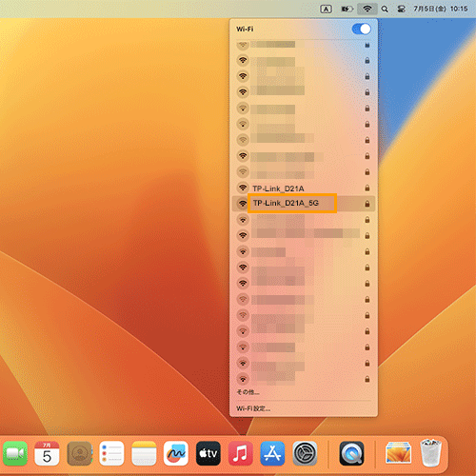
Task: Open the Trash in the Dock
Action: (430, 453)
